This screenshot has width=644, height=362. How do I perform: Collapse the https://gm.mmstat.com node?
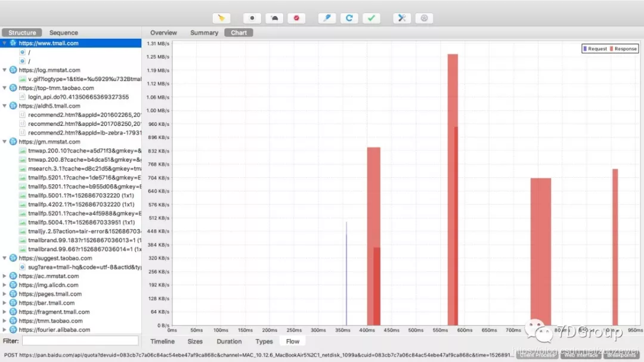[5, 141]
